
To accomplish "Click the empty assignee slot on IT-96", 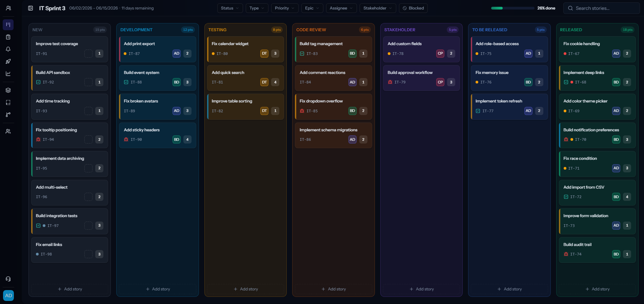I will [x=88, y=197].
